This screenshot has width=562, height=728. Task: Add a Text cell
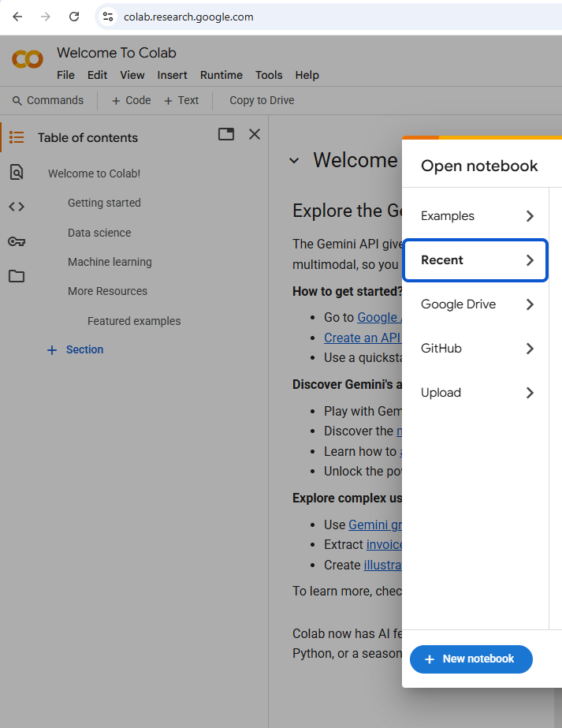pos(181,100)
